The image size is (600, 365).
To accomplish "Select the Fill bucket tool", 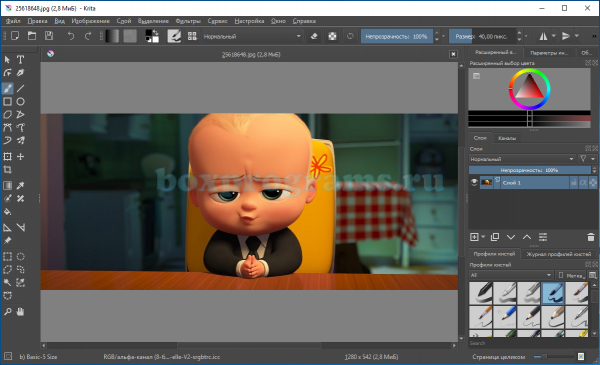I will [7, 212].
